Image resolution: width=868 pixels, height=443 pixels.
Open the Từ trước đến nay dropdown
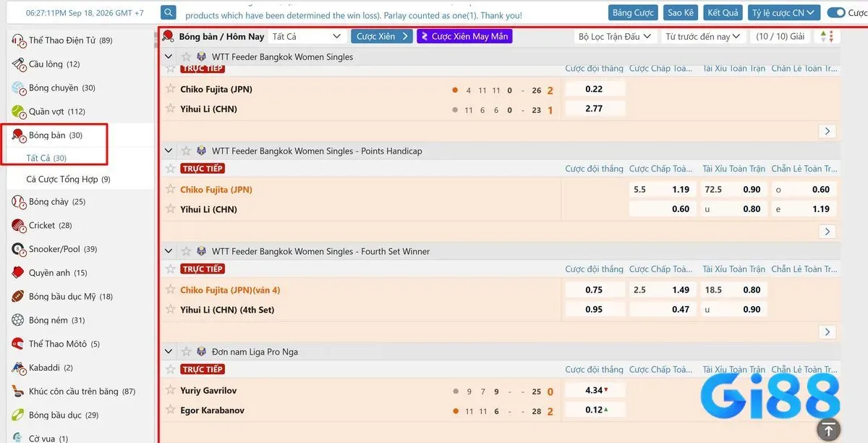click(705, 36)
